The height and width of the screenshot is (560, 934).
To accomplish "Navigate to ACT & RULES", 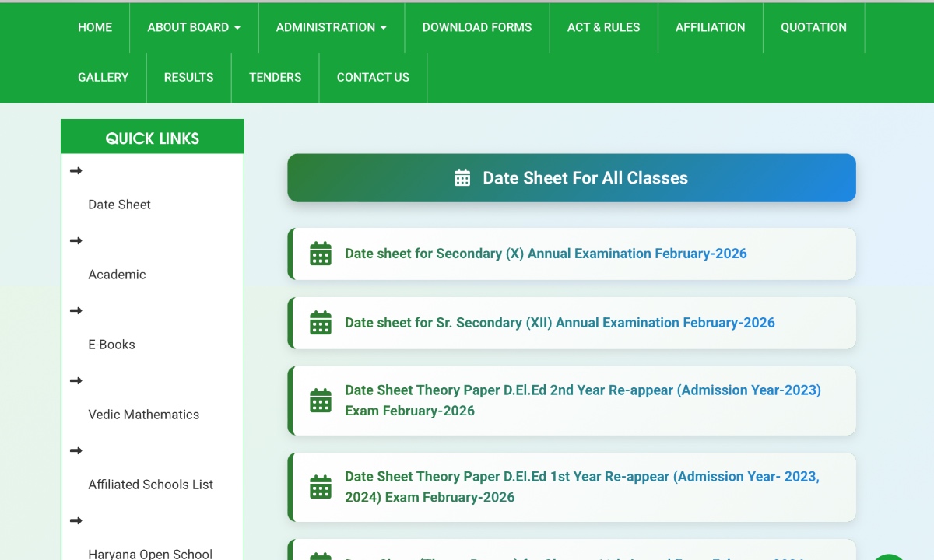I will click(x=604, y=27).
